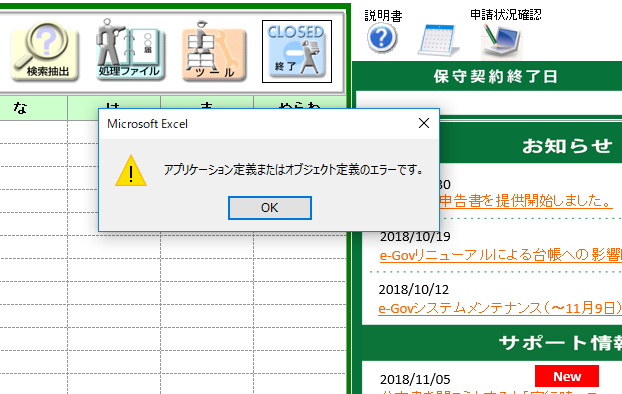Click the 保守契約終了日 header

tap(496, 77)
